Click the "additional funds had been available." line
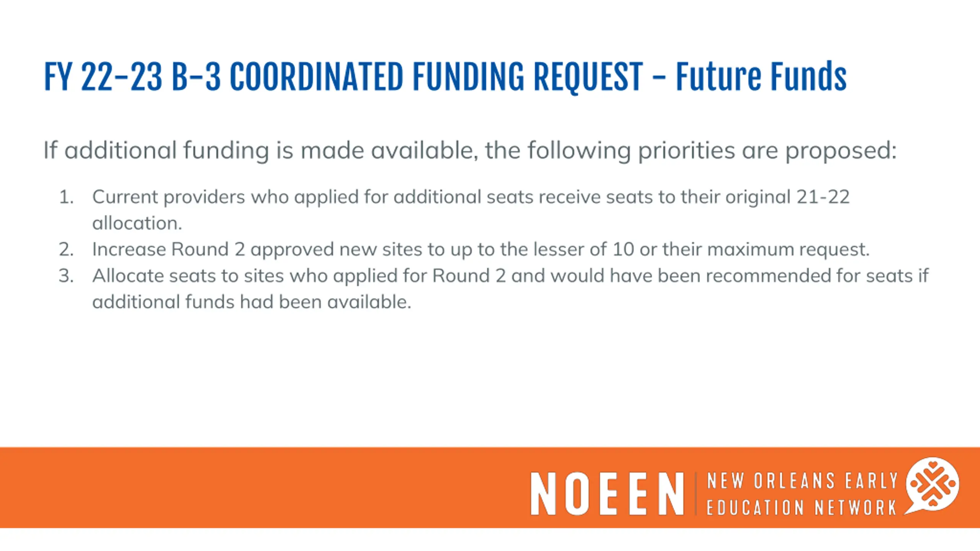Screen dimensions: 980x551 pyautogui.click(x=252, y=302)
